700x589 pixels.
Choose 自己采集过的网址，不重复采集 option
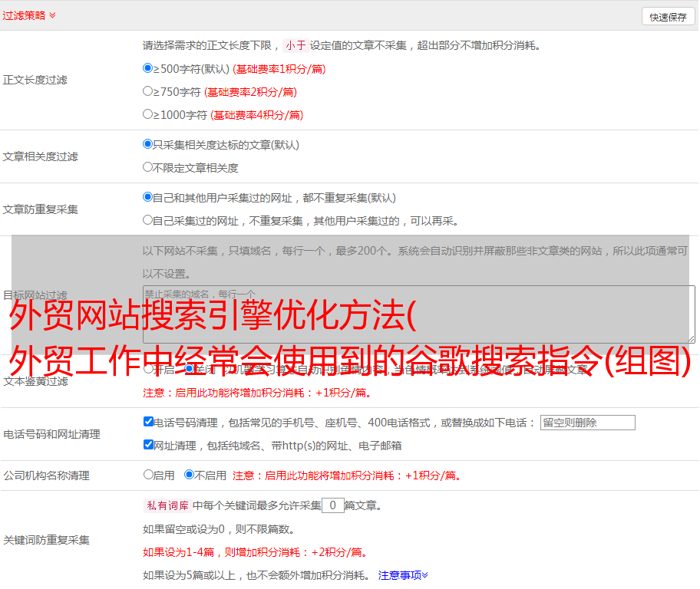[x=148, y=220]
